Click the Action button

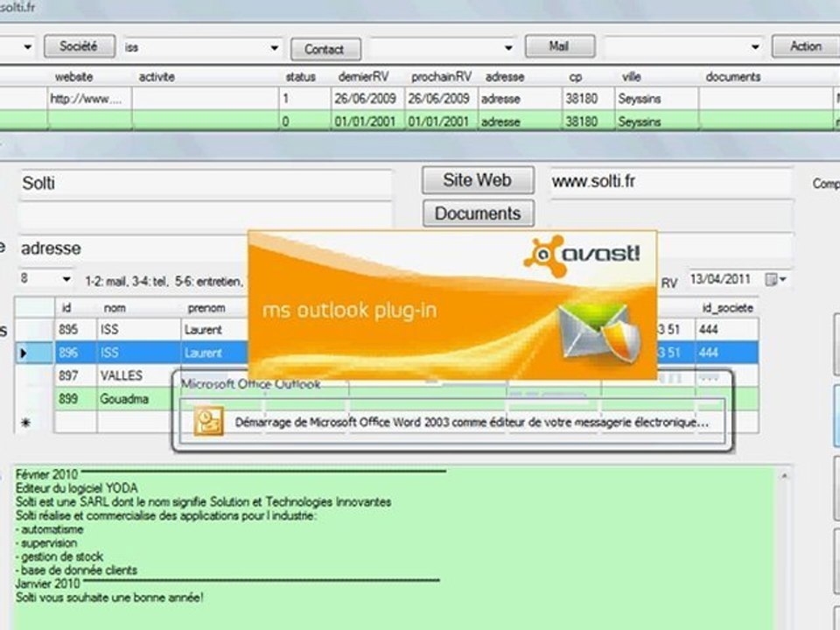pos(806,46)
